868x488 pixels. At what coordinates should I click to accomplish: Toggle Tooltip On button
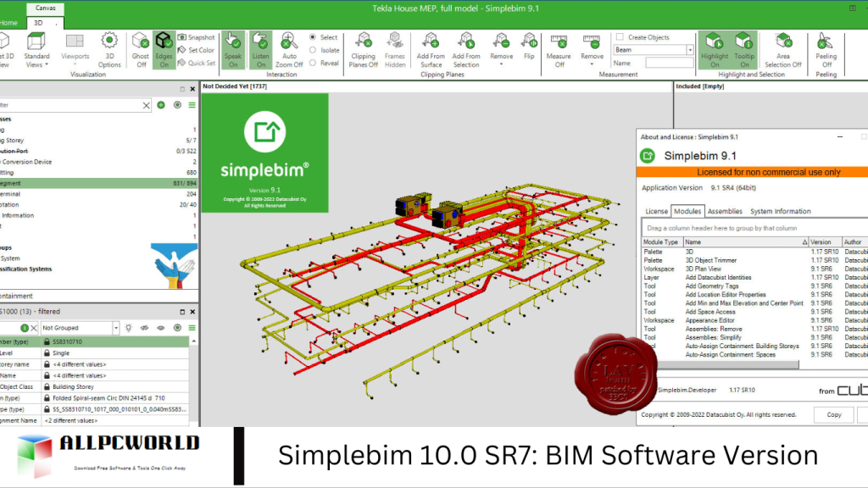point(744,50)
